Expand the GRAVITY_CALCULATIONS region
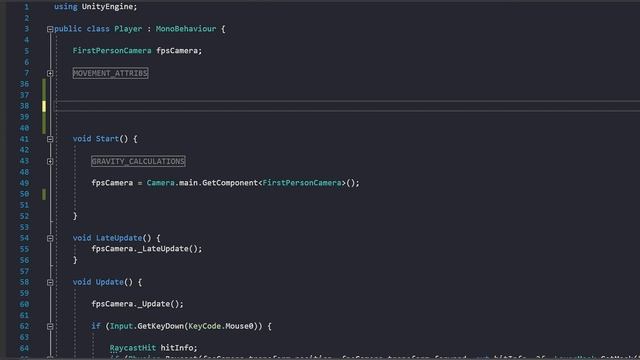 point(50,162)
